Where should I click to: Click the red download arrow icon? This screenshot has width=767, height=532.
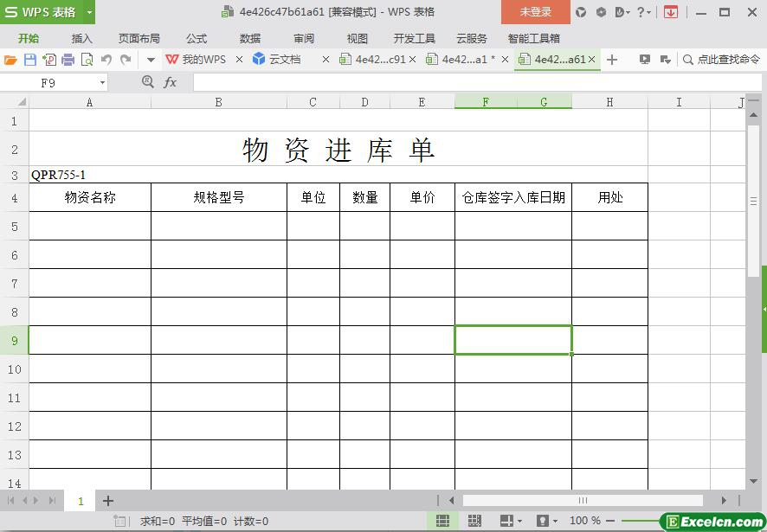coord(671,12)
